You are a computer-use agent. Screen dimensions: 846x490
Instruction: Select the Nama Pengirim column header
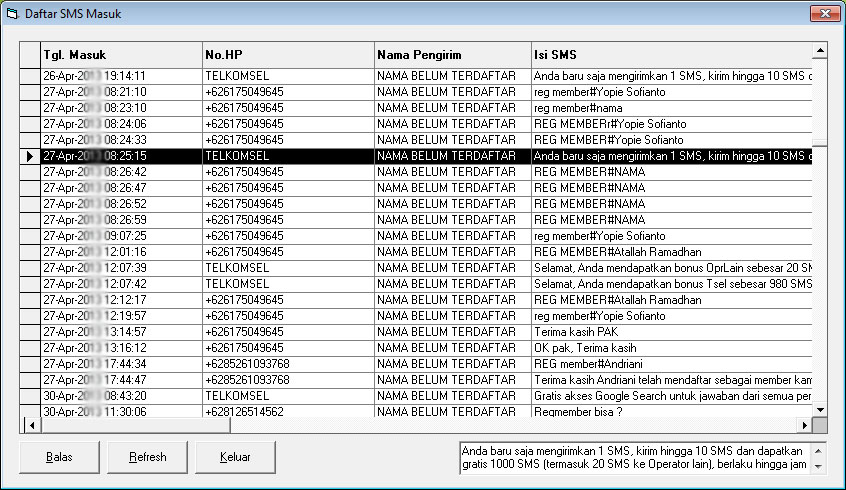450,54
